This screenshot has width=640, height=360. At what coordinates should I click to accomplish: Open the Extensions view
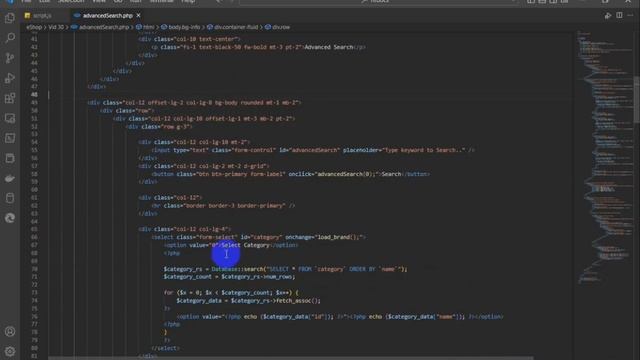[10, 98]
